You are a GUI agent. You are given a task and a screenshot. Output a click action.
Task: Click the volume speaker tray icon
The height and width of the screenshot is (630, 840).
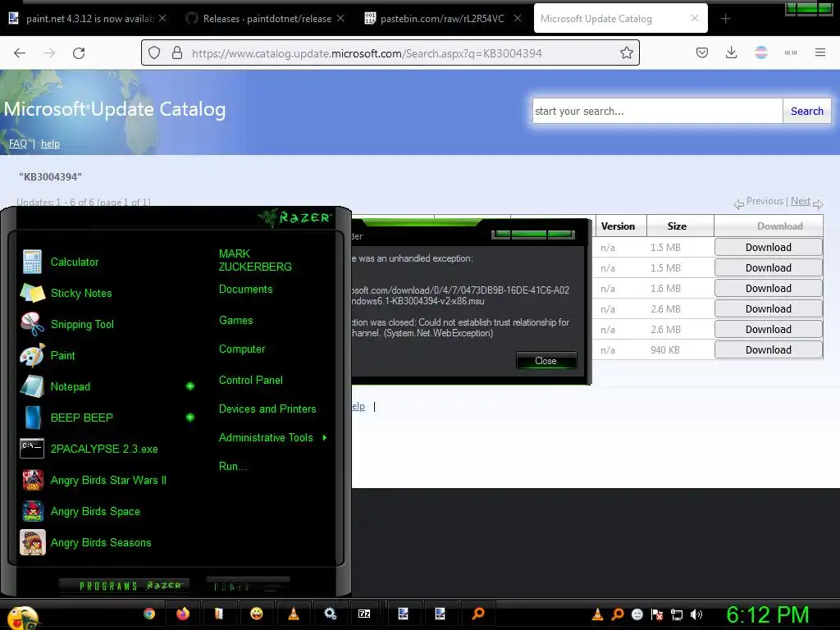click(696, 614)
